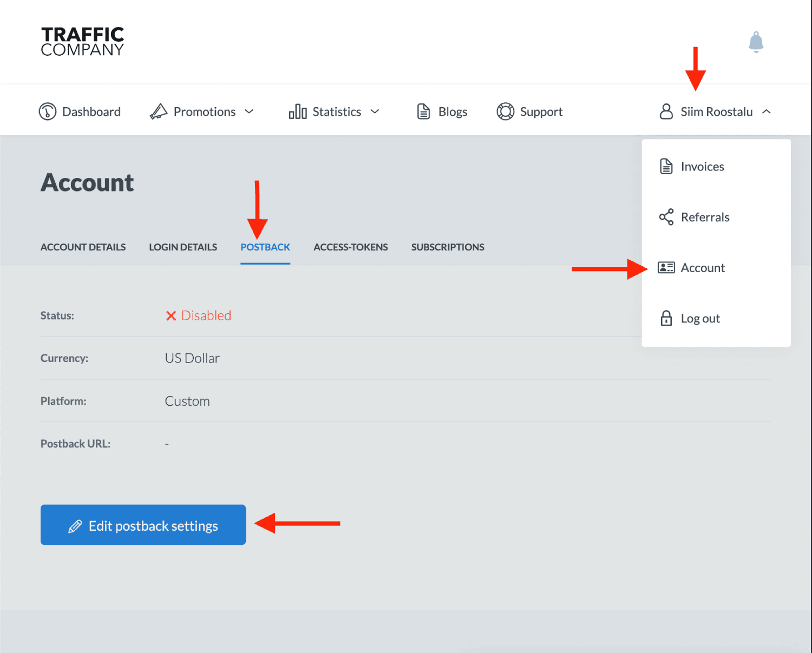Switch to the Login Details tab

[x=183, y=247]
